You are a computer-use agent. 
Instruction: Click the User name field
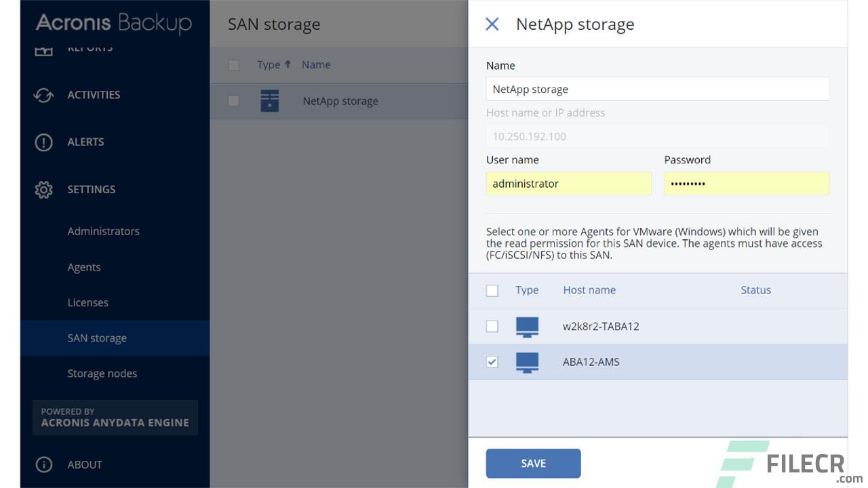569,184
